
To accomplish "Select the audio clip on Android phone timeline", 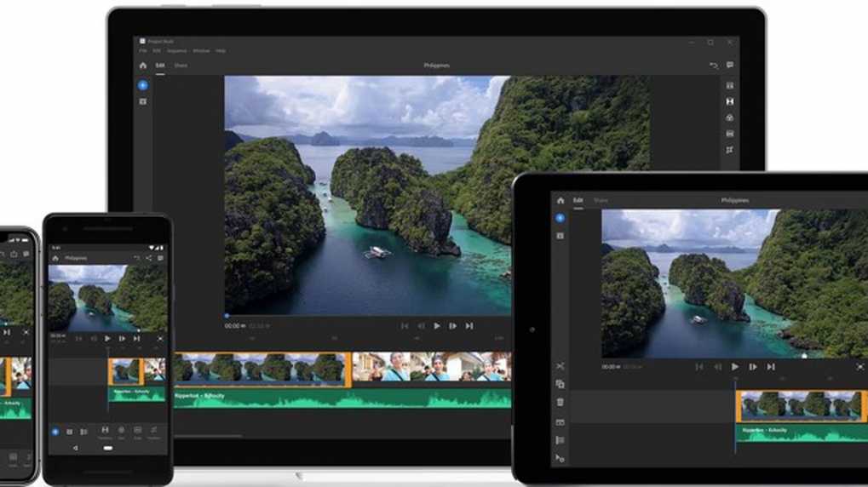I will [x=137, y=394].
